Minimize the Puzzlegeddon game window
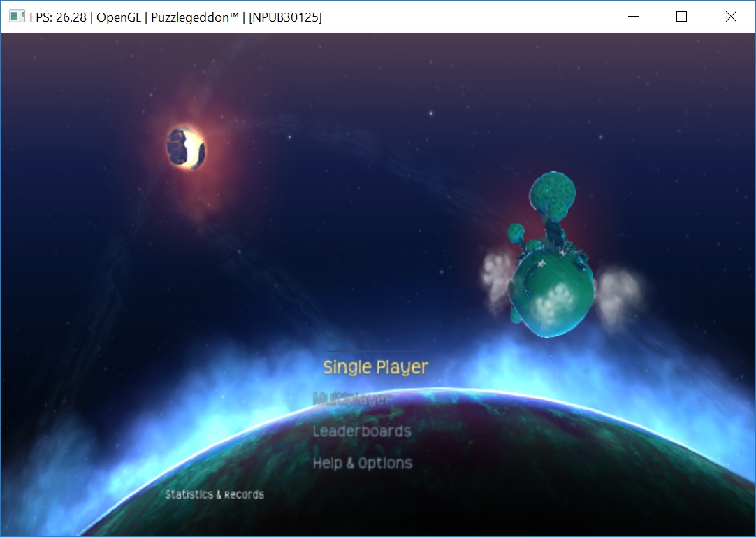Viewport: 756px width, 537px height. [x=633, y=17]
